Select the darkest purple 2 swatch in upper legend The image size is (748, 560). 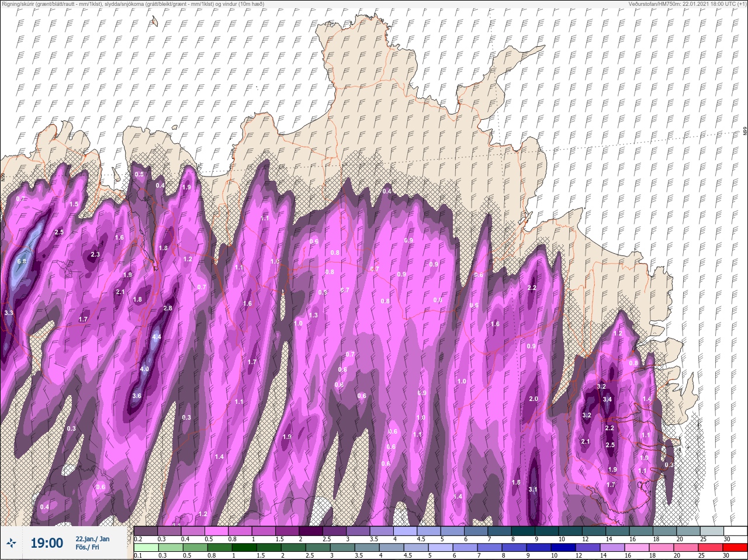pyautogui.click(x=311, y=531)
